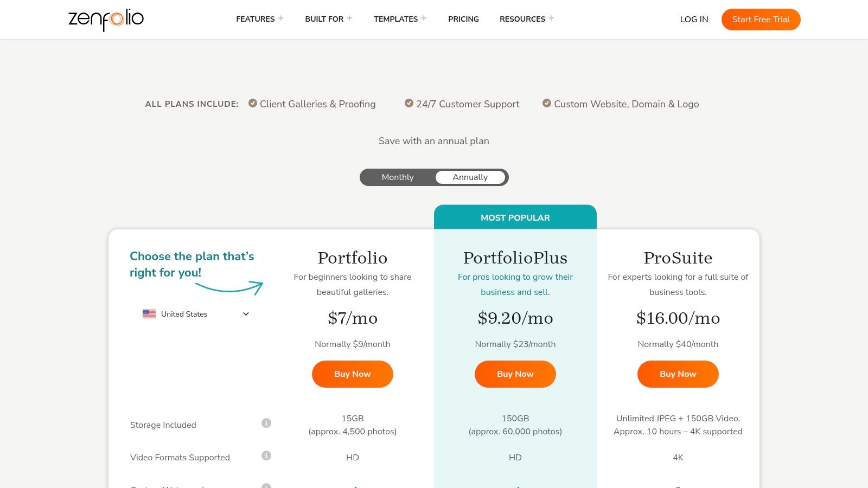Viewport: 868px width, 488px height.
Task: Open the Video Formats Supported info tooltip
Action: (266, 456)
